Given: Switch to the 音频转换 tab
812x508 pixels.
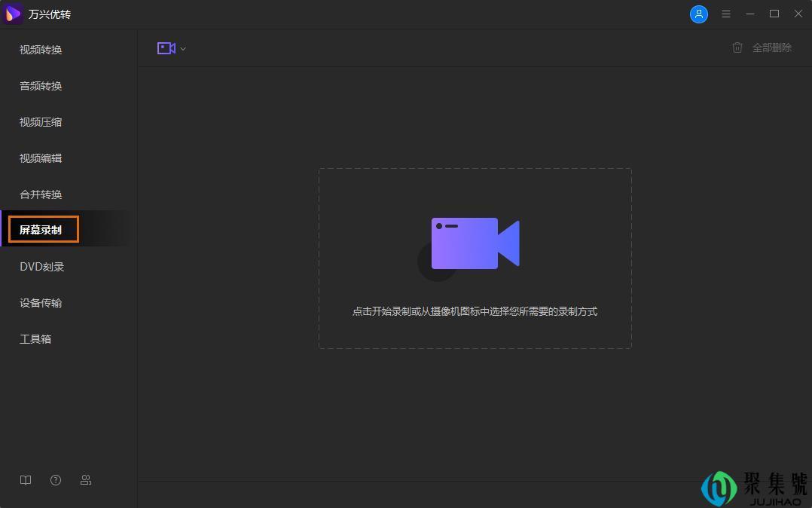Looking at the screenshot, I should click(40, 86).
